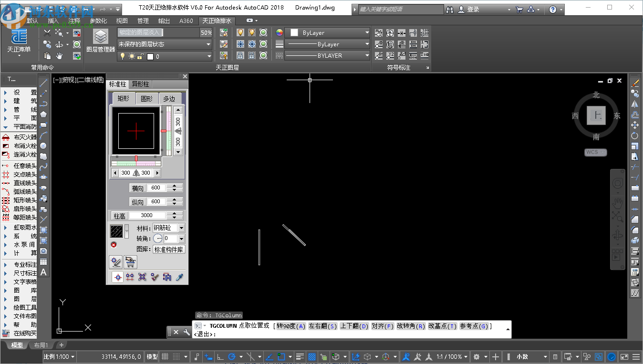Screen dimensions: 643x364
Task: Switch to the 注释 ribbon tab
Action: pos(74,21)
